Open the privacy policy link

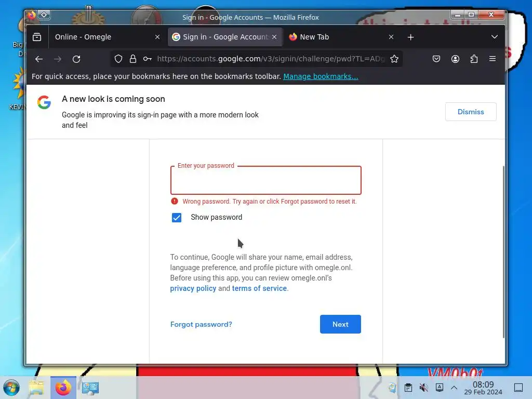coord(193,288)
